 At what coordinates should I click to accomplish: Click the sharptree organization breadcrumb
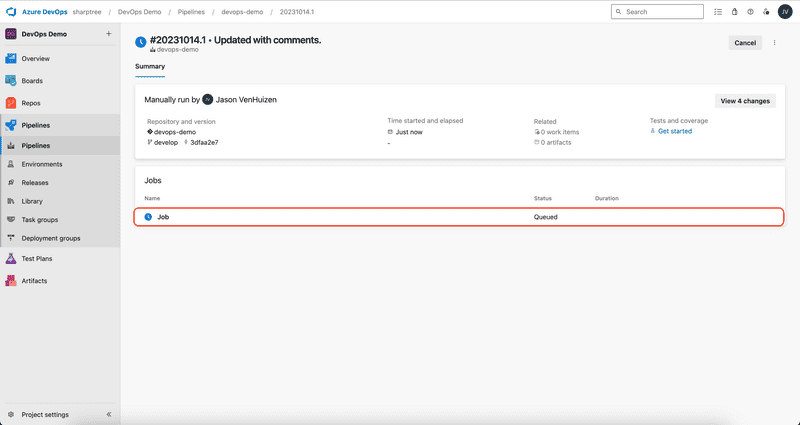(x=87, y=12)
